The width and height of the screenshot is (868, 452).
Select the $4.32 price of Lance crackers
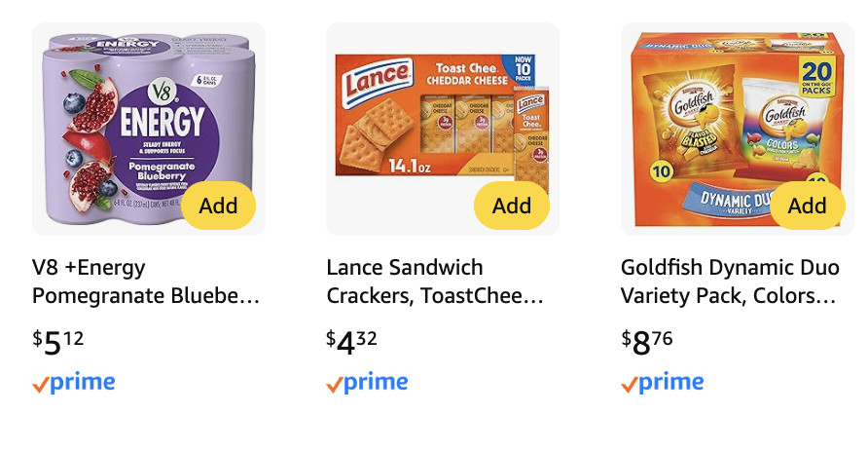(x=352, y=342)
